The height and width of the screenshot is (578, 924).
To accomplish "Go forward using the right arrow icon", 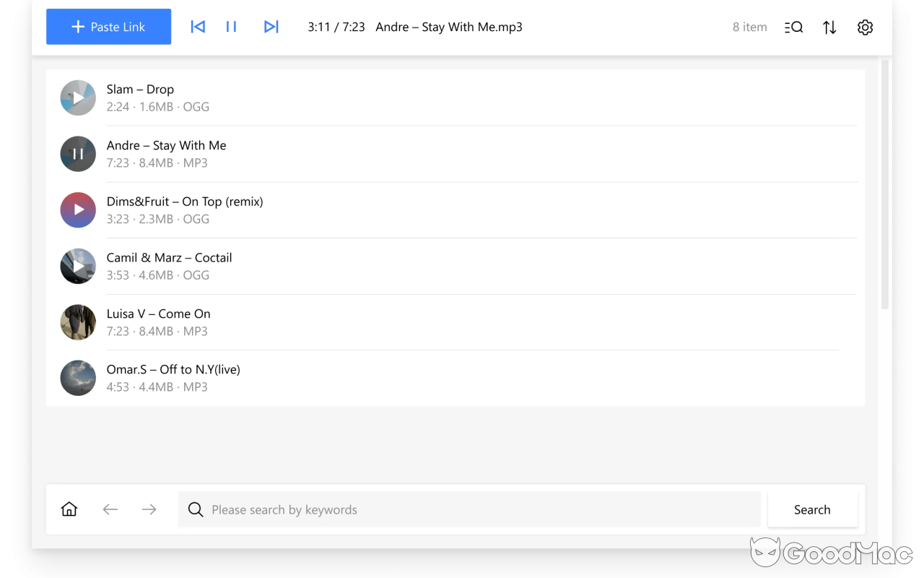I will click(x=149, y=509).
